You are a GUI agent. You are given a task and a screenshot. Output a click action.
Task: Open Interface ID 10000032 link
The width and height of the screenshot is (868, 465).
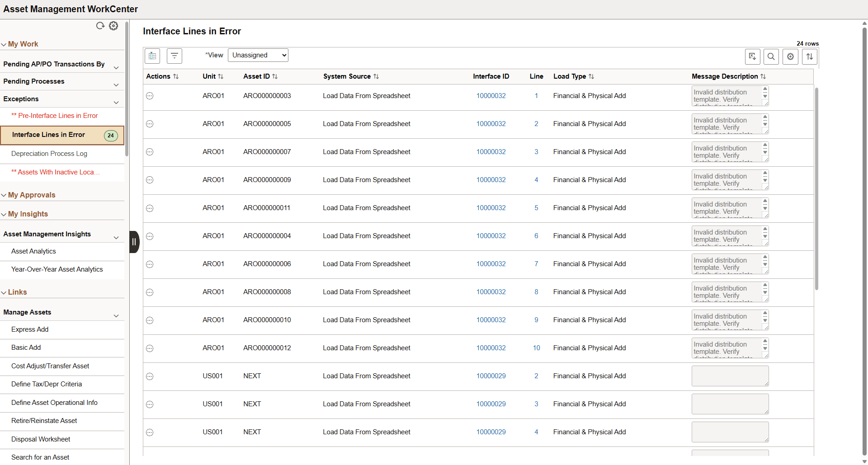(x=491, y=95)
